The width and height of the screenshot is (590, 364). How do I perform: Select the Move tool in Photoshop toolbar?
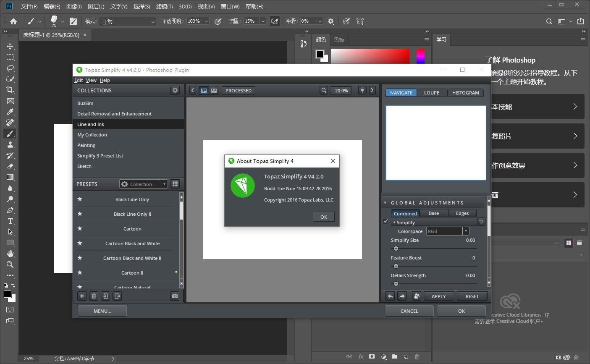coord(10,46)
